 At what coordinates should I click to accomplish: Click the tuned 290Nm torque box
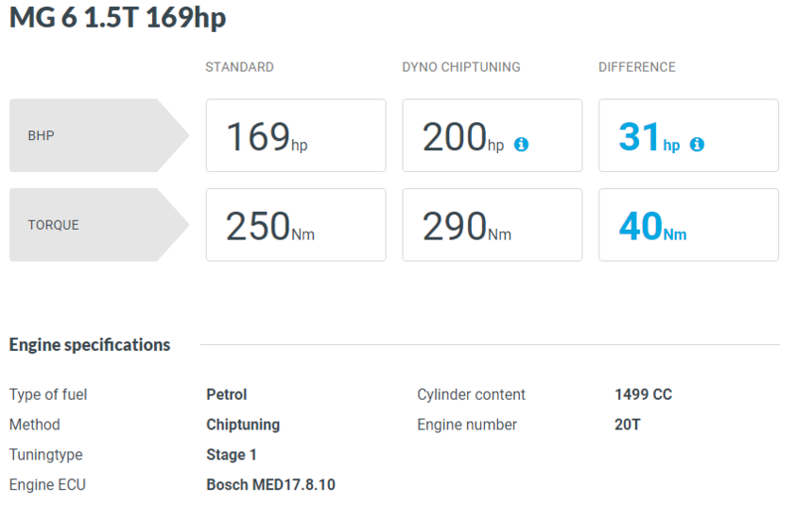pyautogui.click(x=492, y=225)
